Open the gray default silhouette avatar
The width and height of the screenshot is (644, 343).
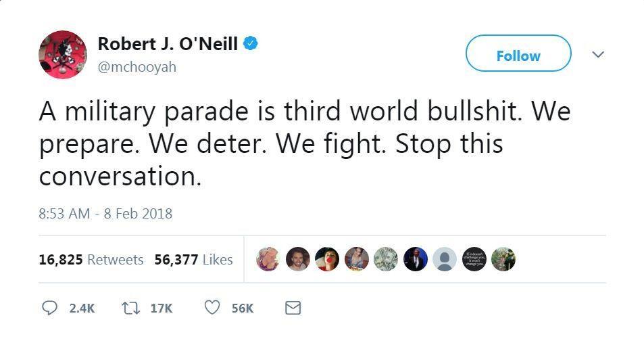445,259
